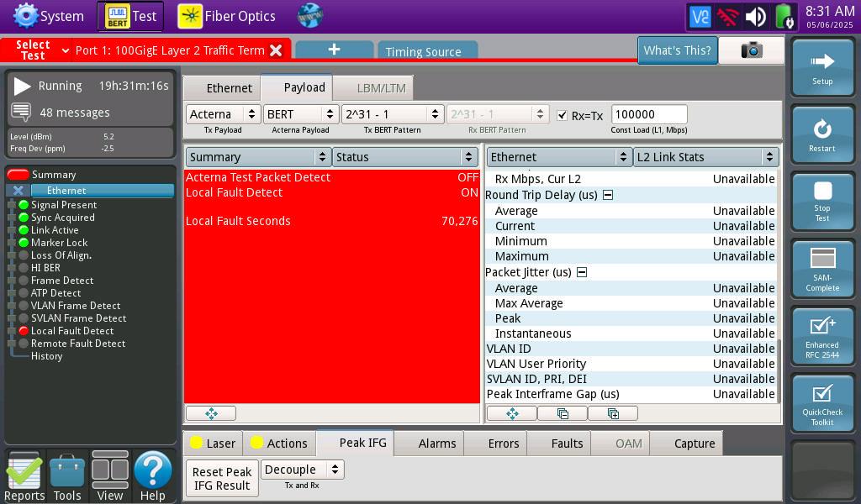Screen dimensions: 861x504
Task: Click Reset Peak IFG Result button
Action: pos(222,478)
